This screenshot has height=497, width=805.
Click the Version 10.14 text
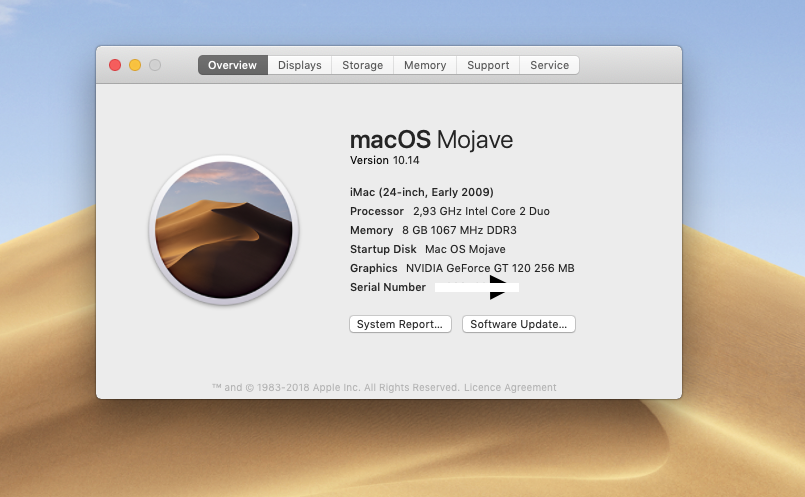tap(385, 160)
